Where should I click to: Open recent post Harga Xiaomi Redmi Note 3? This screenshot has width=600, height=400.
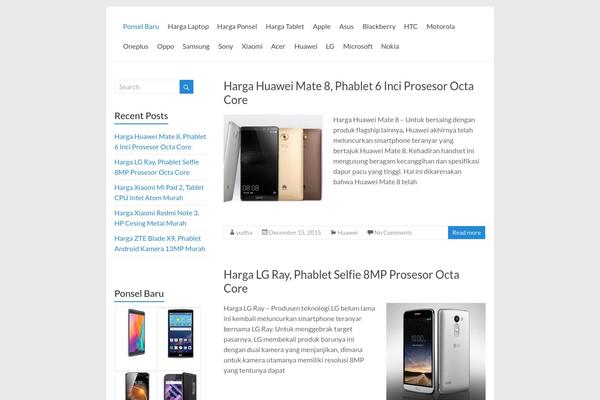pos(157,218)
